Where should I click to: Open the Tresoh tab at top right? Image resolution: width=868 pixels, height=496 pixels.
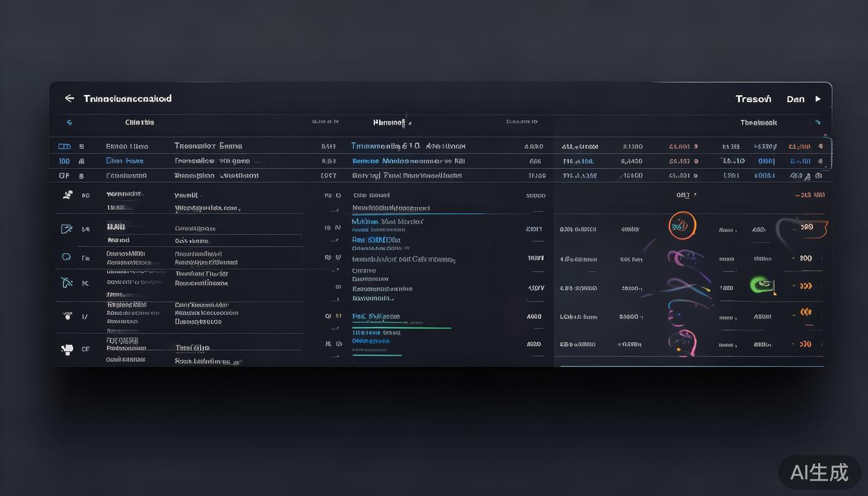(753, 99)
